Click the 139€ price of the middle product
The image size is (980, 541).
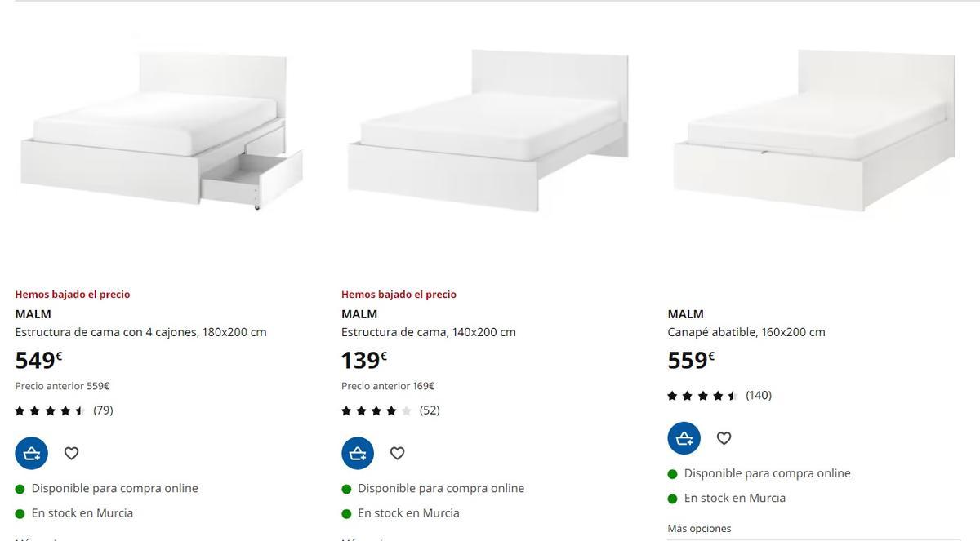click(361, 358)
